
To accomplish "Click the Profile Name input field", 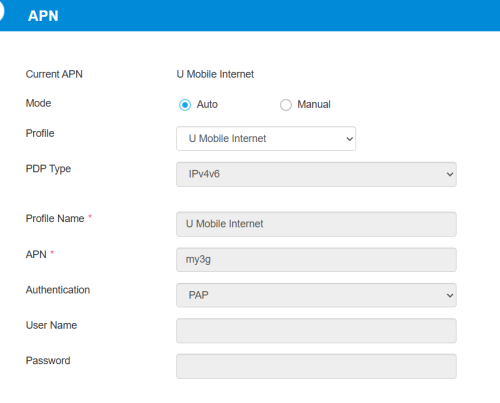I will point(316,224).
